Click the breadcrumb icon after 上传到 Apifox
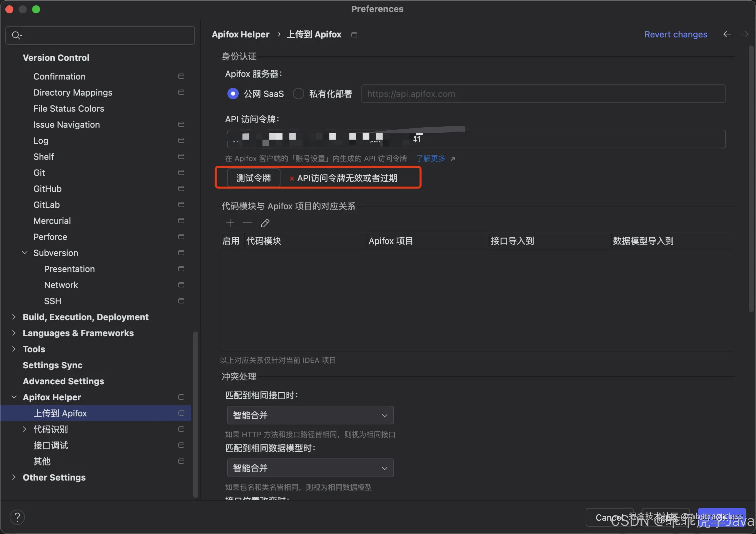Image resolution: width=756 pixels, height=534 pixels. click(x=354, y=34)
